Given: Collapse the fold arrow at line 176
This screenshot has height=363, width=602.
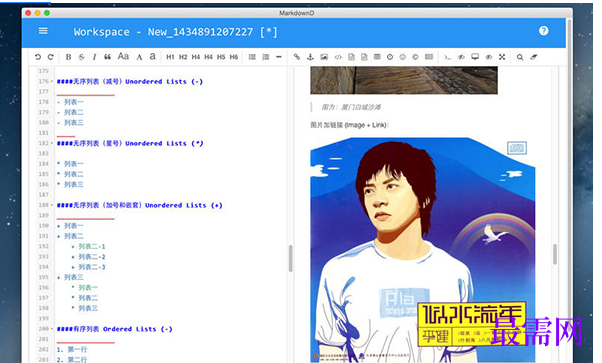Looking at the screenshot, I should point(52,81).
